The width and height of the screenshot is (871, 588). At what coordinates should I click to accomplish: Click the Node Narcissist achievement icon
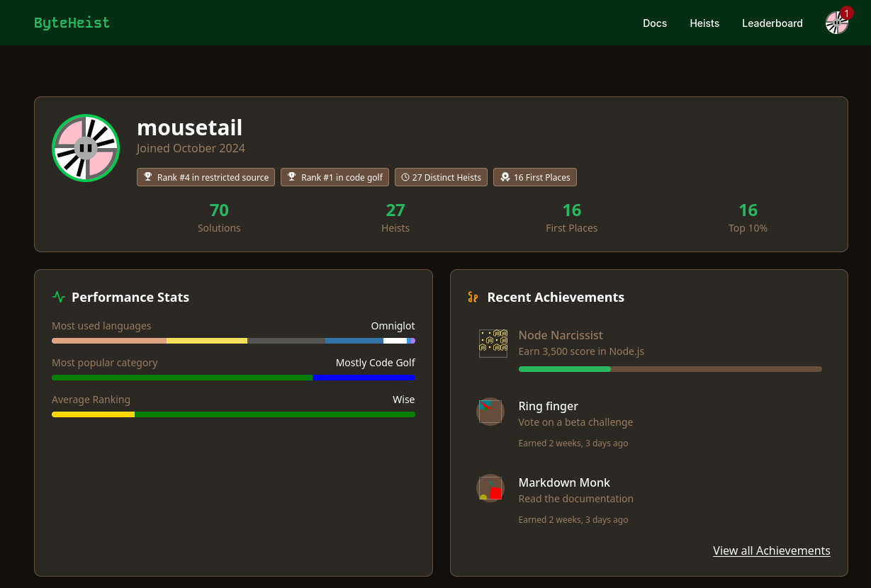(x=493, y=343)
